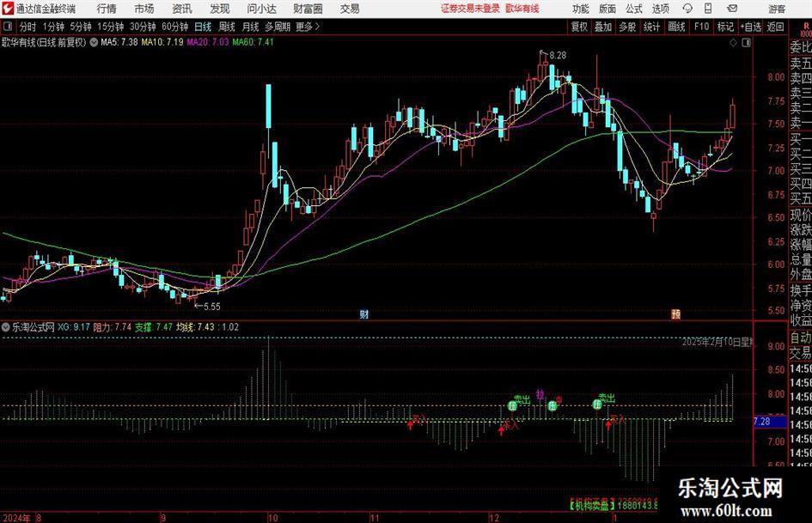Click the 画线 drawing tool button
Image resolution: width=812 pixels, height=523 pixels.
(677, 27)
